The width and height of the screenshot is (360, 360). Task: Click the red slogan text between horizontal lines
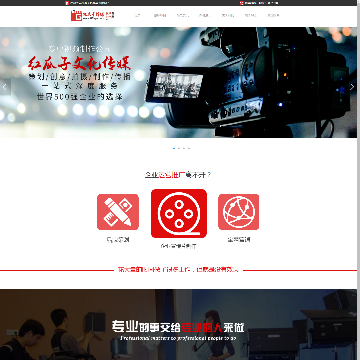click(x=178, y=270)
